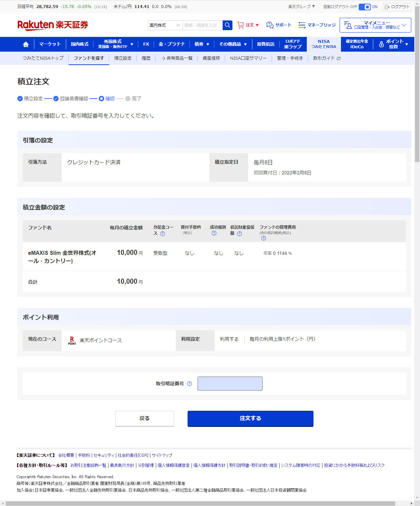Click the search magnifier button
This screenshot has height=506, width=420.
pos(227,25)
